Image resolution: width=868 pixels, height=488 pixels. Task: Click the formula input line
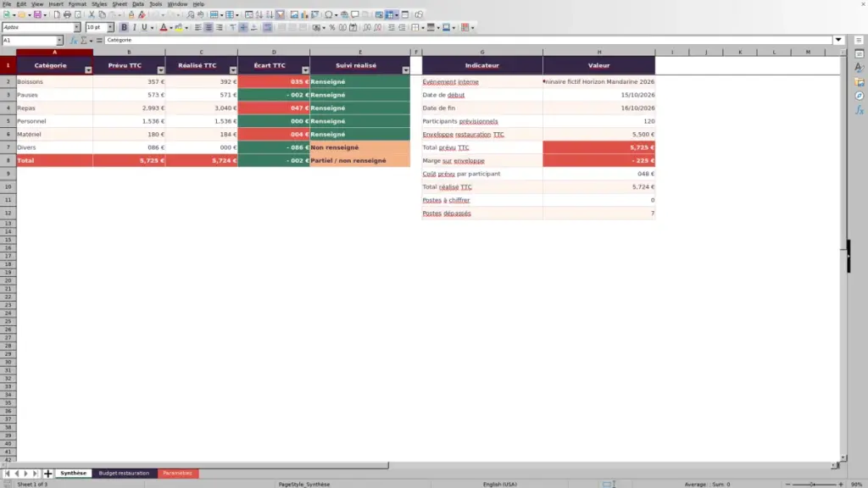point(468,41)
